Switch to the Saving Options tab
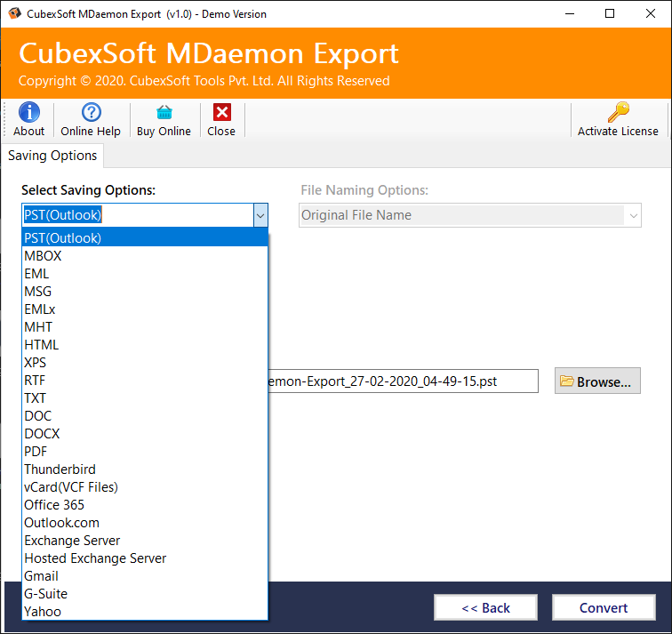672x634 pixels. click(x=52, y=156)
